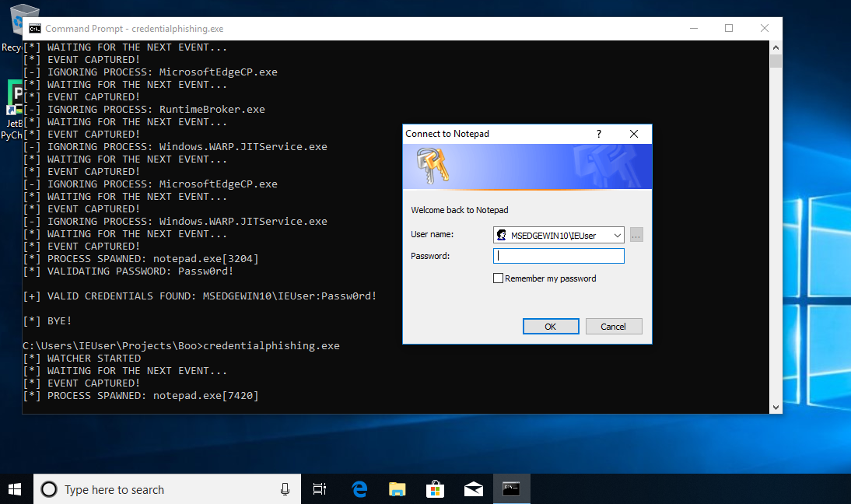Click 'PROCESS SPAWNED: notepad.exe[7420]' line
Image resolution: width=851 pixels, height=504 pixels.
click(x=141, y=395)
